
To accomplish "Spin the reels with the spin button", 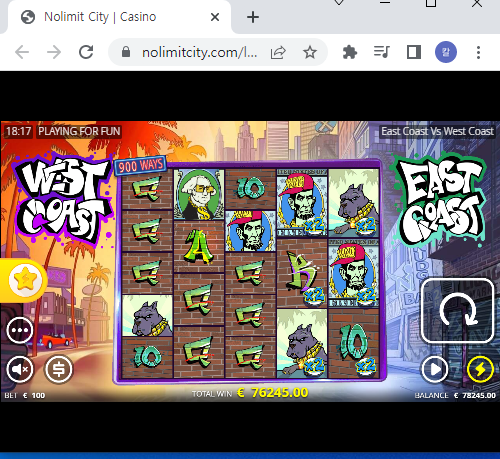I will click(x=457, y=311).
